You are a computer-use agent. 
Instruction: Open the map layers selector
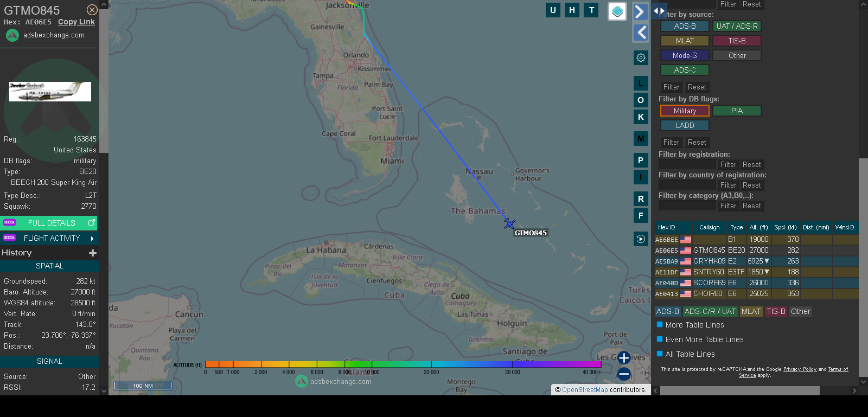coord(617,11)
